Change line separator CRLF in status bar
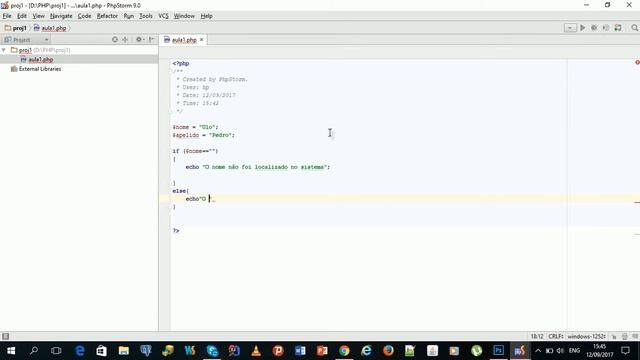Viewport: 640px width, 360px height. pos(556,336)
